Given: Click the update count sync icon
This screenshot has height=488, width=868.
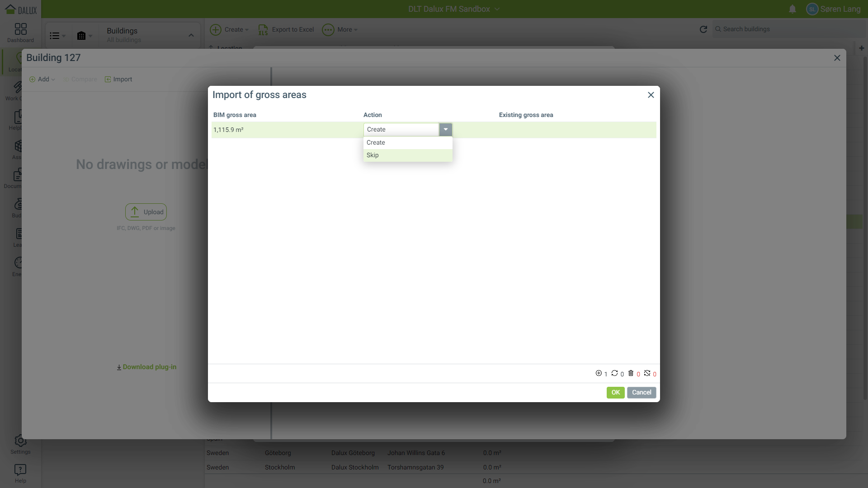Looking at the screenshot, I should tap(614, 373).
